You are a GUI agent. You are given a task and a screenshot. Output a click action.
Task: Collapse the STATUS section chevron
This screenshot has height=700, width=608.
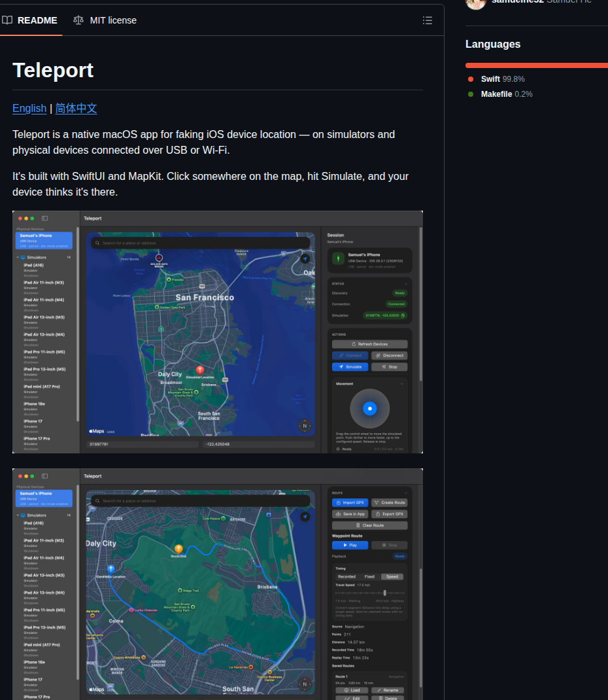406,284
